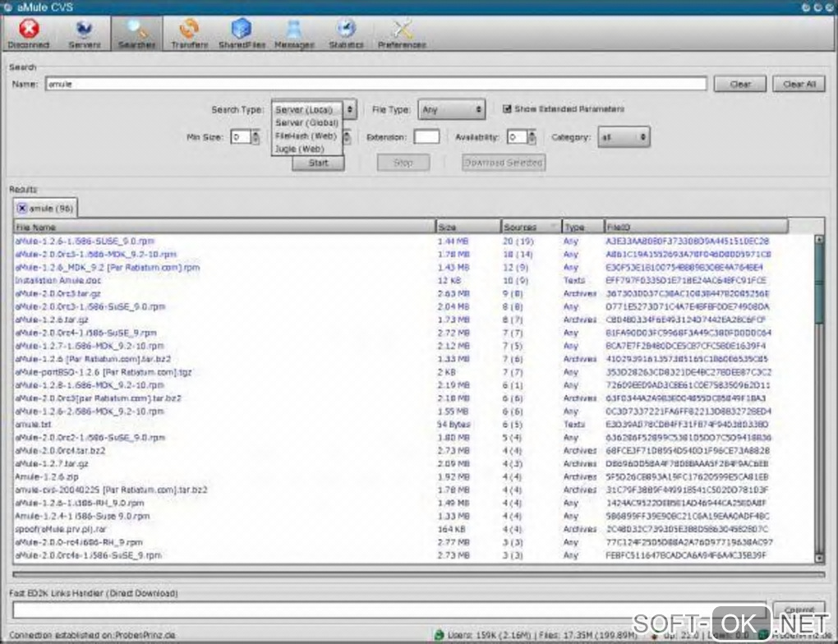The image size is (838, 644).
Task: Click the Clear All button
Action: pos(799,84)
